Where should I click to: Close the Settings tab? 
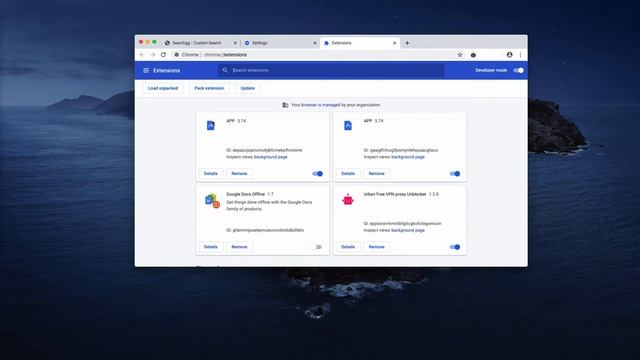315,43
